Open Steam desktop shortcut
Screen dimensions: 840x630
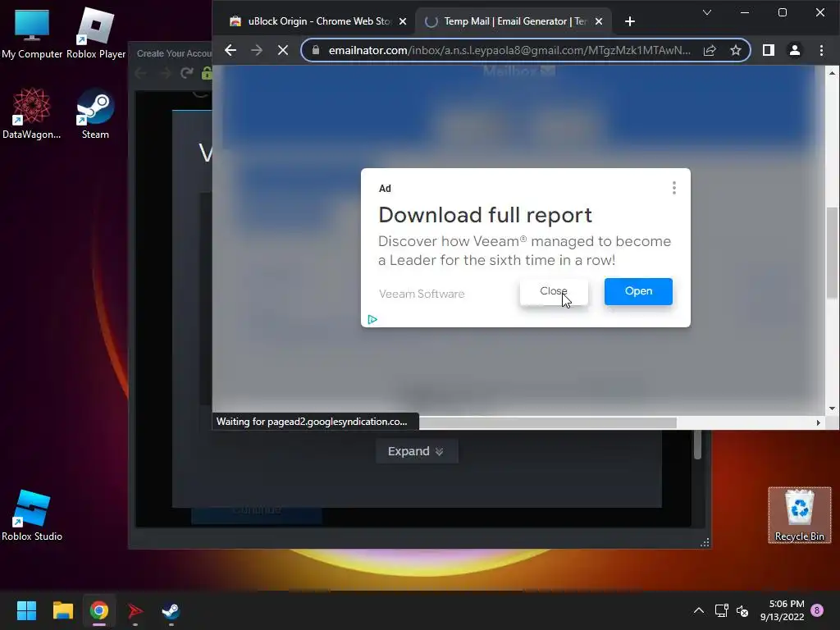(95, 113)
